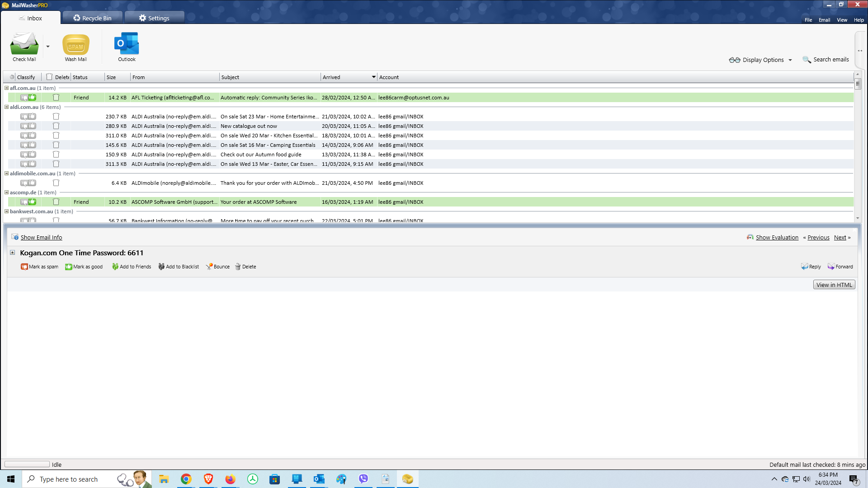Click the Wash Mail spam icon
The image size is (868, 488).
[75, 45]
